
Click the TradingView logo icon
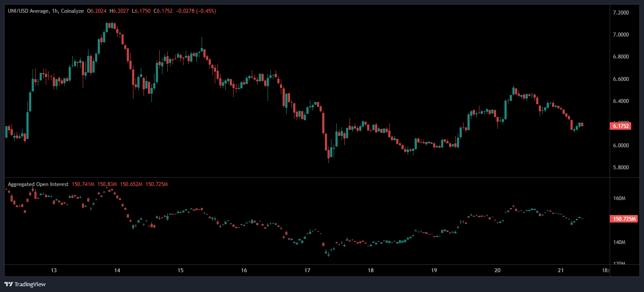click(9, 284)
